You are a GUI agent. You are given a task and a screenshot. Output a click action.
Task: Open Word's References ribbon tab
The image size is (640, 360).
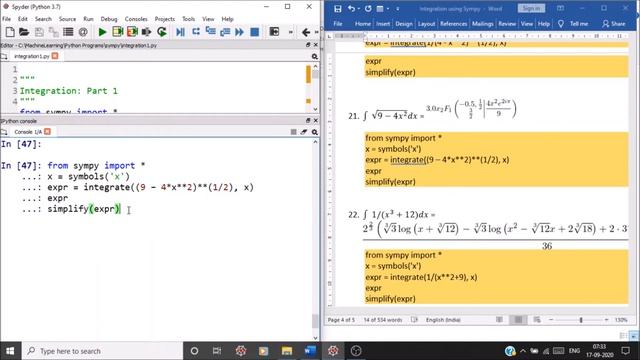(453, 24)
